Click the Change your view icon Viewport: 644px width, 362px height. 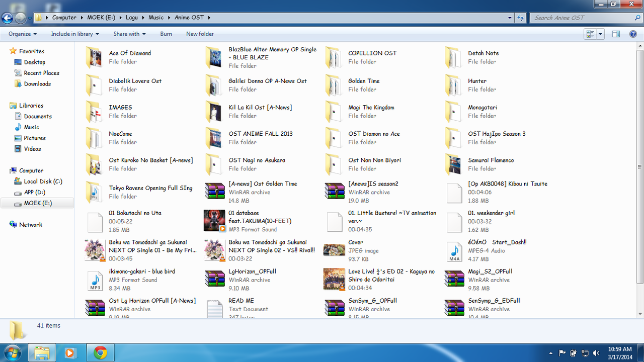[x=590, y=34]
